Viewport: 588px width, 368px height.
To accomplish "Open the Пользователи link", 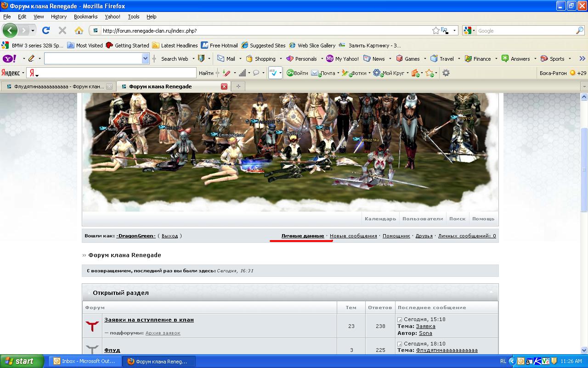I will (423, 219).
